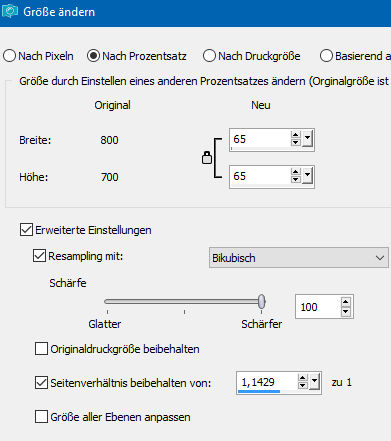This screenshot has height=441, width=391.
Task: Decrease the Schärfe value with down arrow
Action: click(346, 311)
